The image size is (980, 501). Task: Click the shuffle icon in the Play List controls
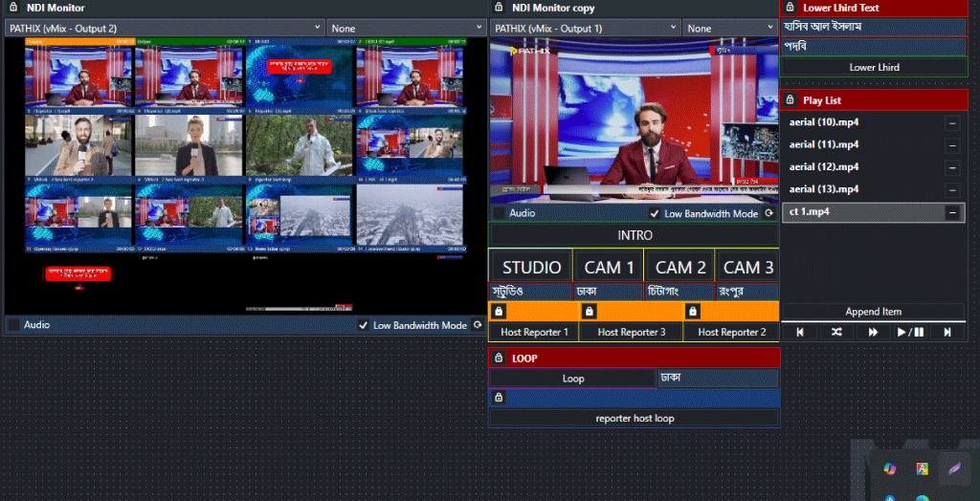(x=836, y=332)
